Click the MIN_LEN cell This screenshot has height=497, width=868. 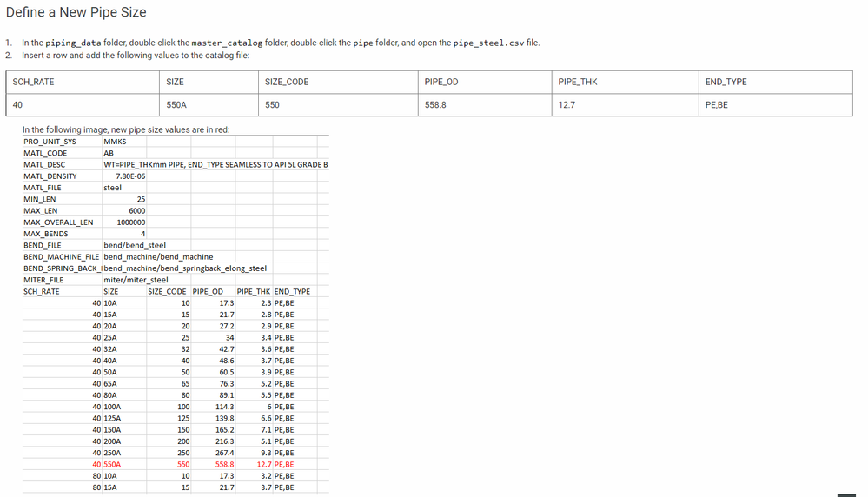tap(40, 199)
